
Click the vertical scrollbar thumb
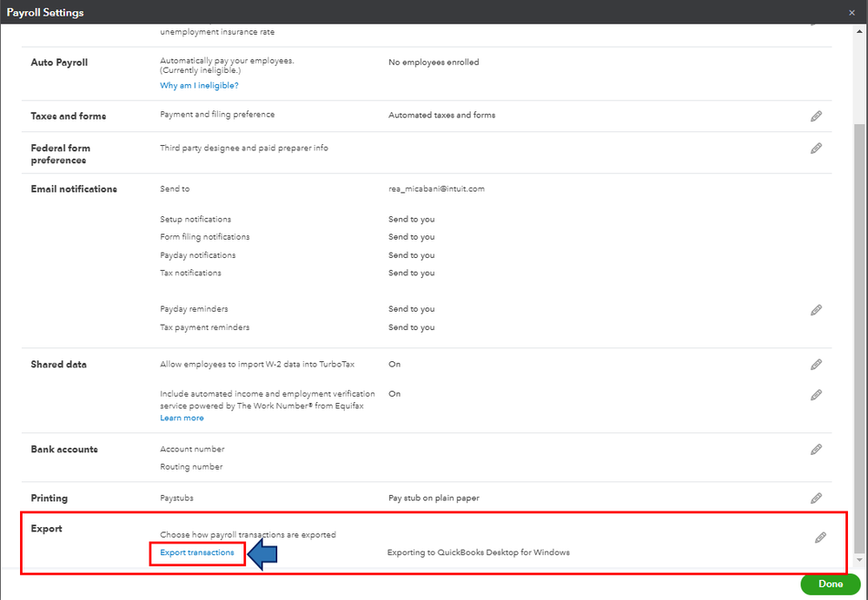860,330
